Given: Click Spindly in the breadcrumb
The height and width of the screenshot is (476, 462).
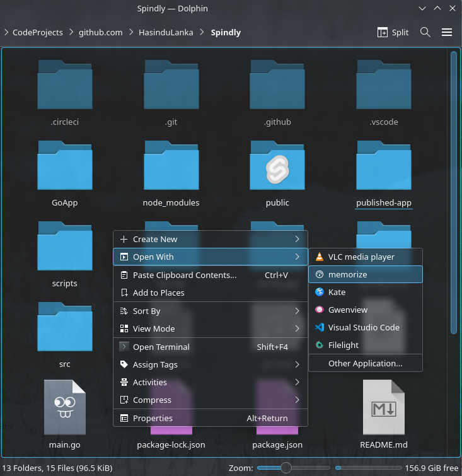Looking at the screenshot, I should pos(226,32).
